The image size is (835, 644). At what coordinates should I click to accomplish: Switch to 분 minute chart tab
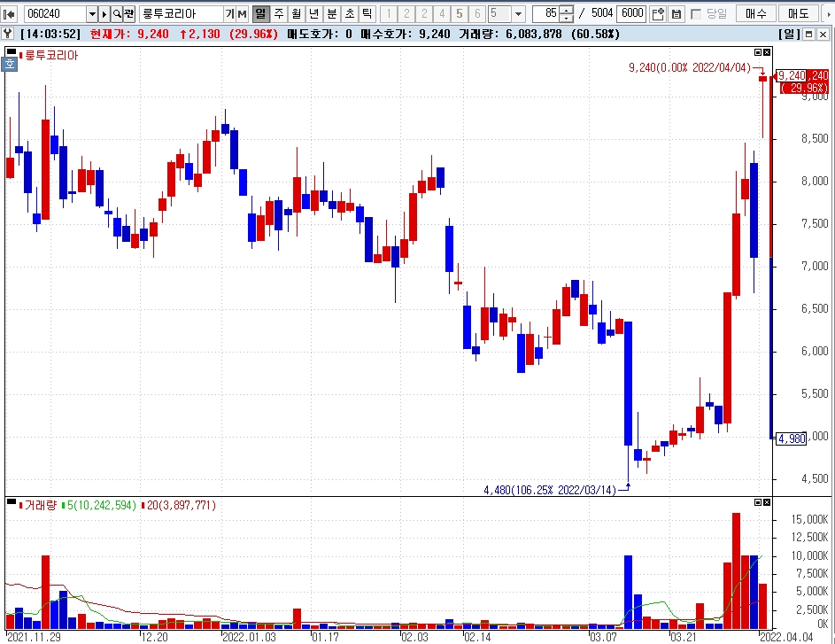(x=331, y=13)
